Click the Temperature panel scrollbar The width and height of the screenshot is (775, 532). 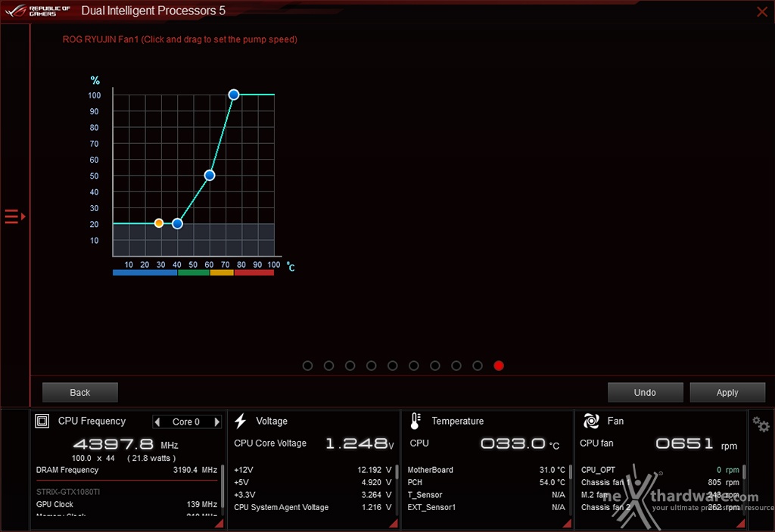(x=571, y=472)
